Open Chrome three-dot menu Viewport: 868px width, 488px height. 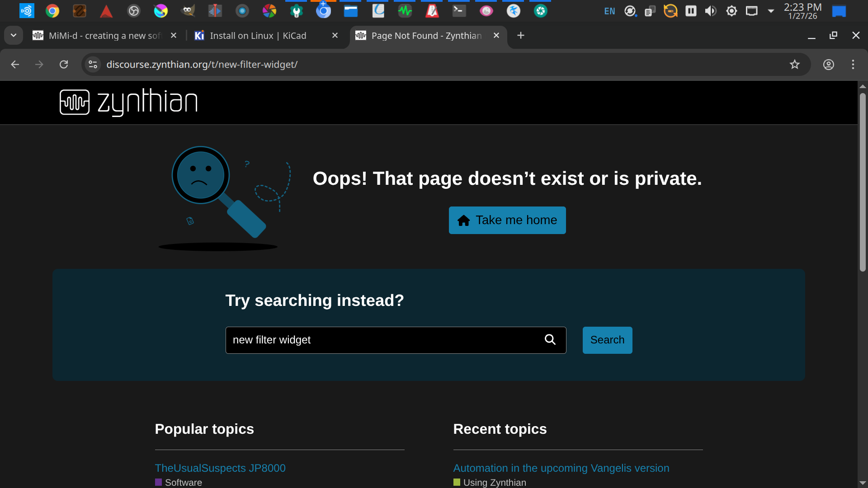point(853,65)
